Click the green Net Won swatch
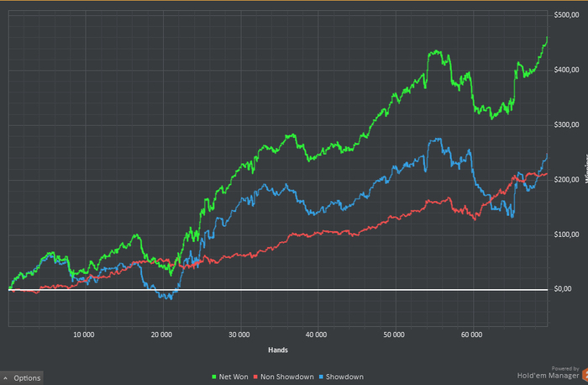The image size is (588, 385). [x=214, y=377]
